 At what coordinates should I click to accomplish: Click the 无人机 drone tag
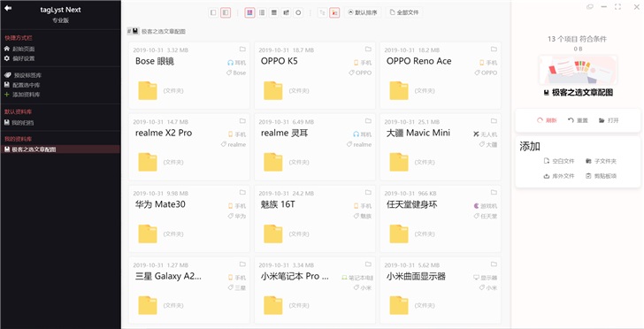[x=485, y=134]
